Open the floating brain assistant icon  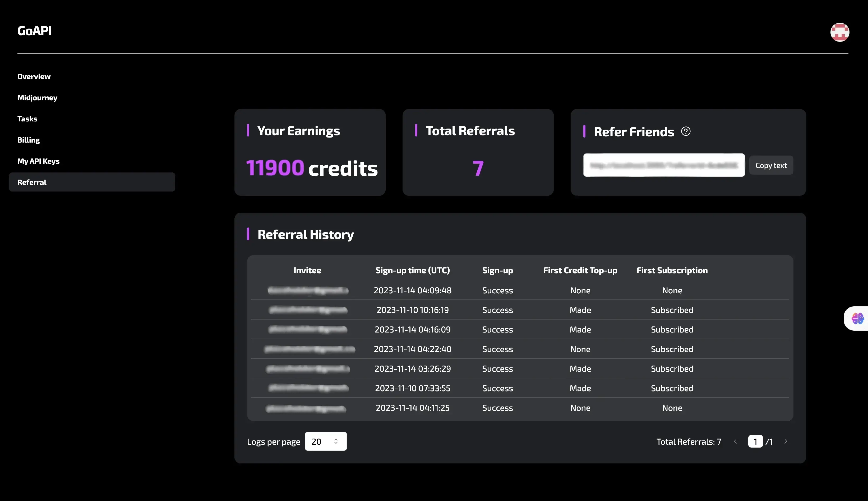tap(857, 318)
